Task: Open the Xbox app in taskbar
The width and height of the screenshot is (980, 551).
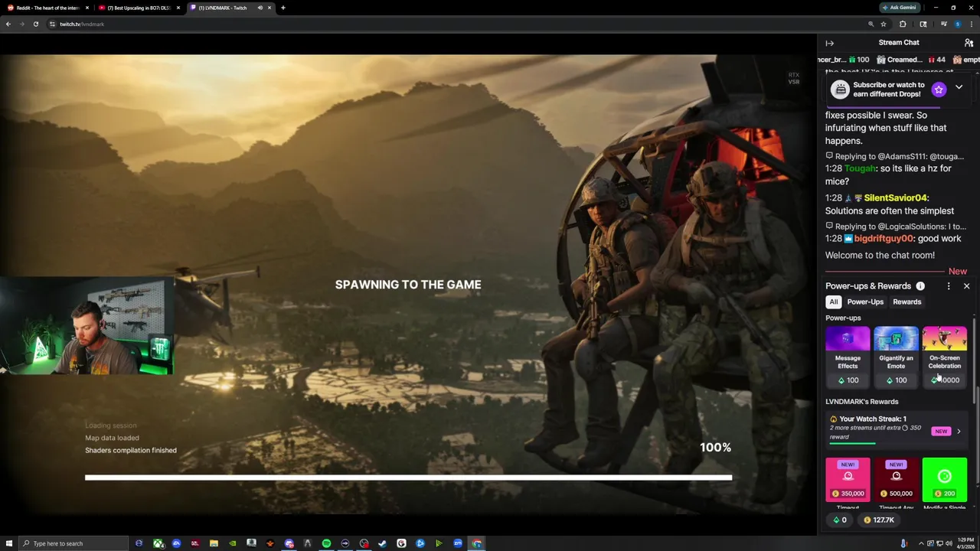Action: pos(158,543)
